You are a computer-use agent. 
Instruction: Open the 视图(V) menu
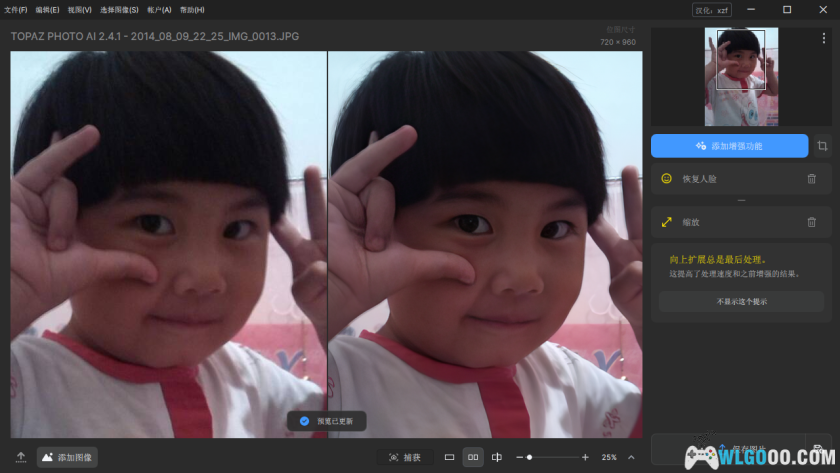79,10
